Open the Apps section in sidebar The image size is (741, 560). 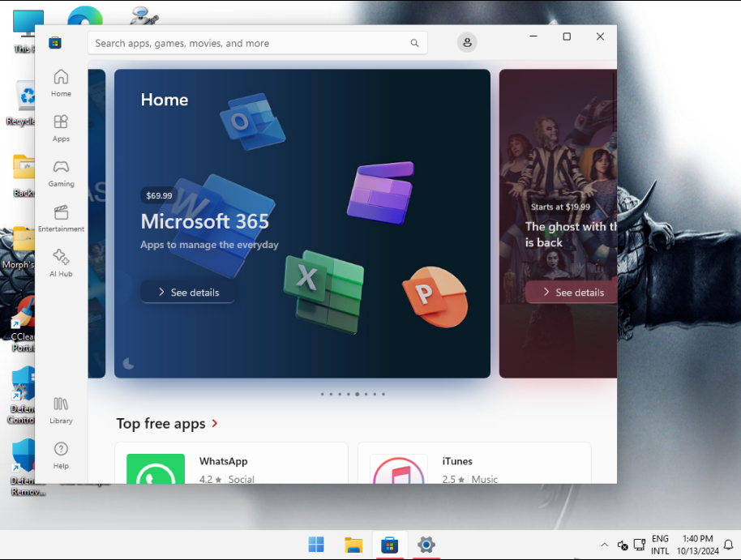pyautogui.click(x=61, y=128)
